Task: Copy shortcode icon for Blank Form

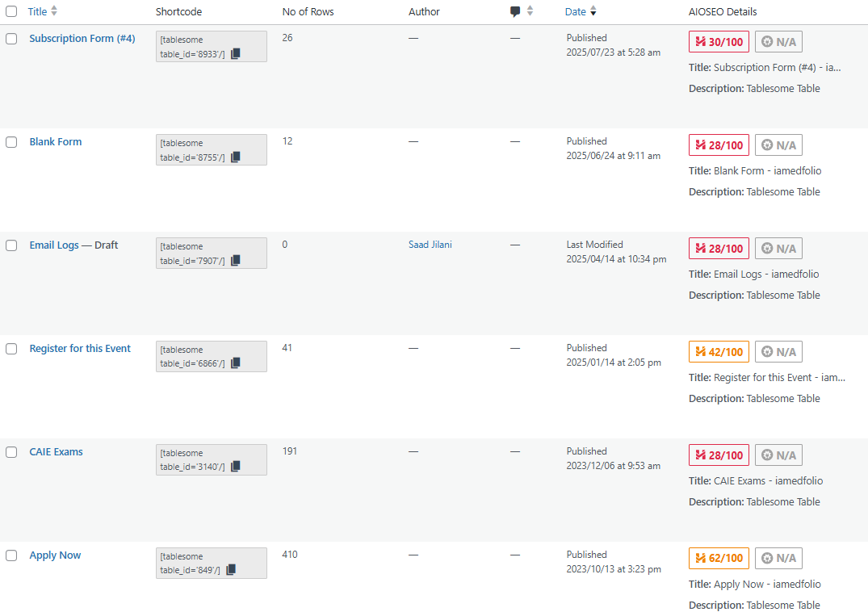Action: click(236, 157)
